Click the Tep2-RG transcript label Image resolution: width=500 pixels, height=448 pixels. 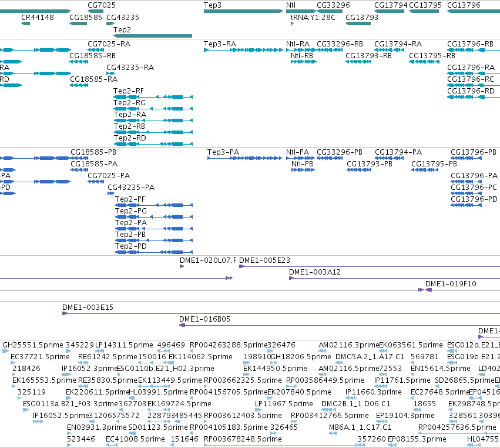point(129,102)
